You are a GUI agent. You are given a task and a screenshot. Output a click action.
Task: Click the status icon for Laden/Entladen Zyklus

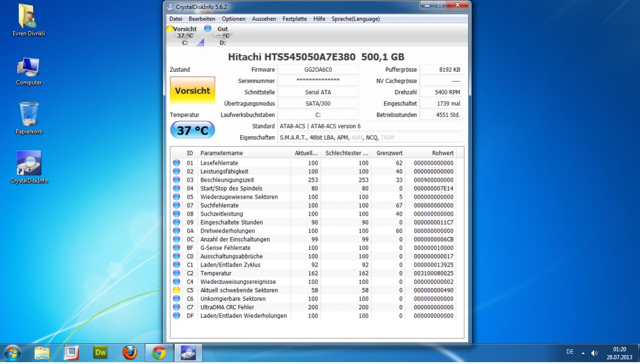(x=177, y=265)
